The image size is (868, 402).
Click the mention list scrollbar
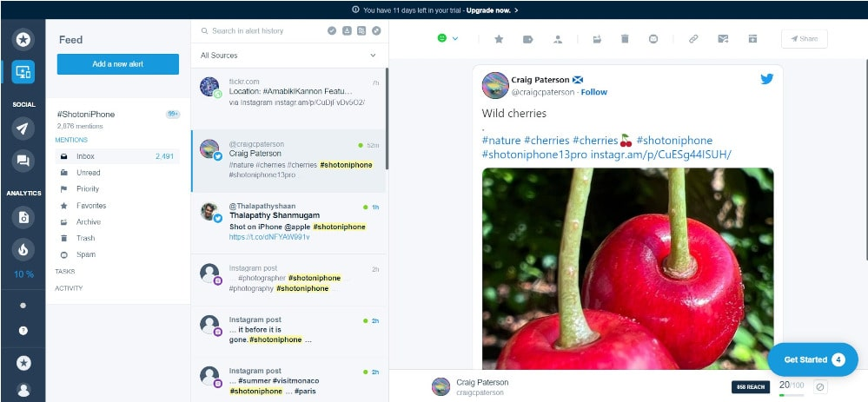(387, 119)
